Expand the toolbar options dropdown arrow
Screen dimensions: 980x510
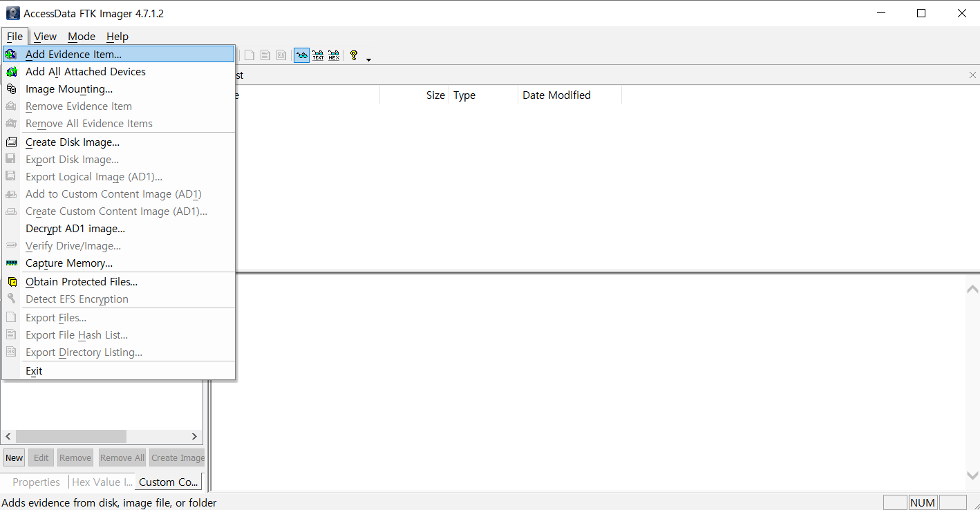click(x=368, y=59)
